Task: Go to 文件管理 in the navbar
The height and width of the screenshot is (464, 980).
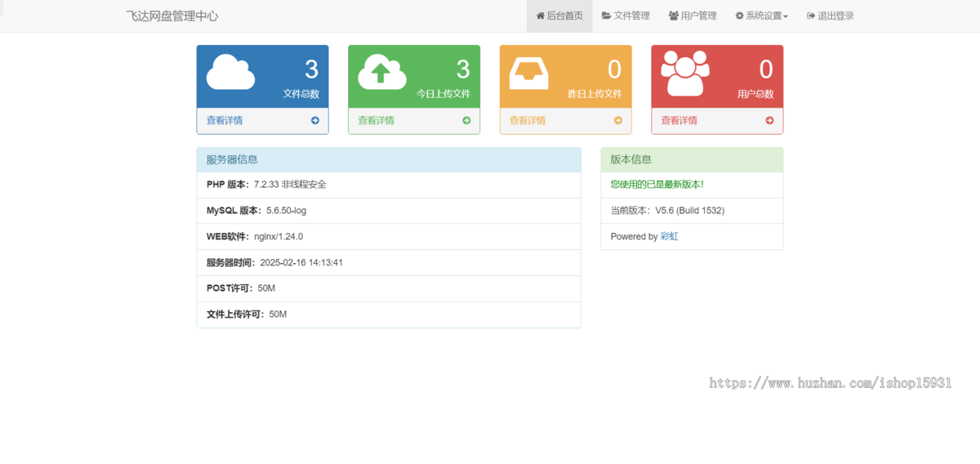Action: (626, 16)
